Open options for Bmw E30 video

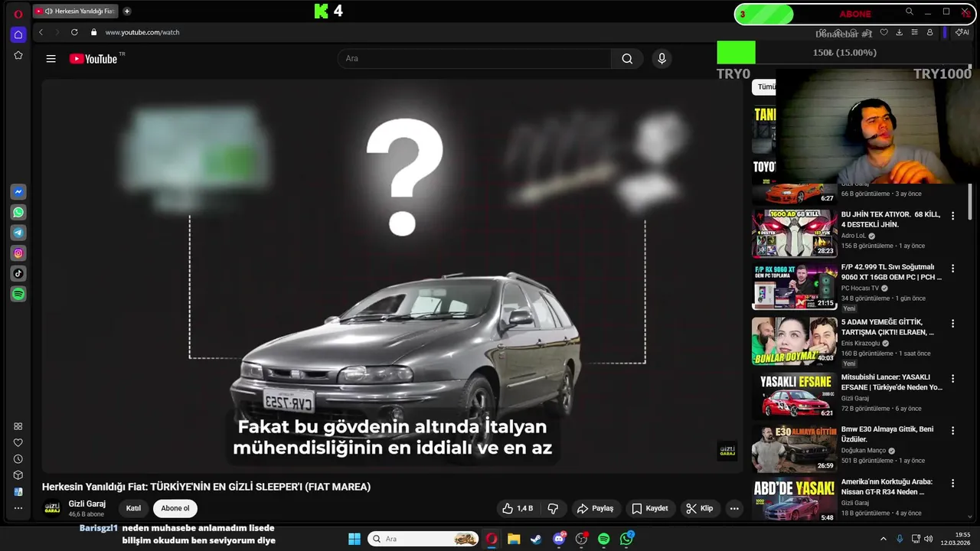953,431
